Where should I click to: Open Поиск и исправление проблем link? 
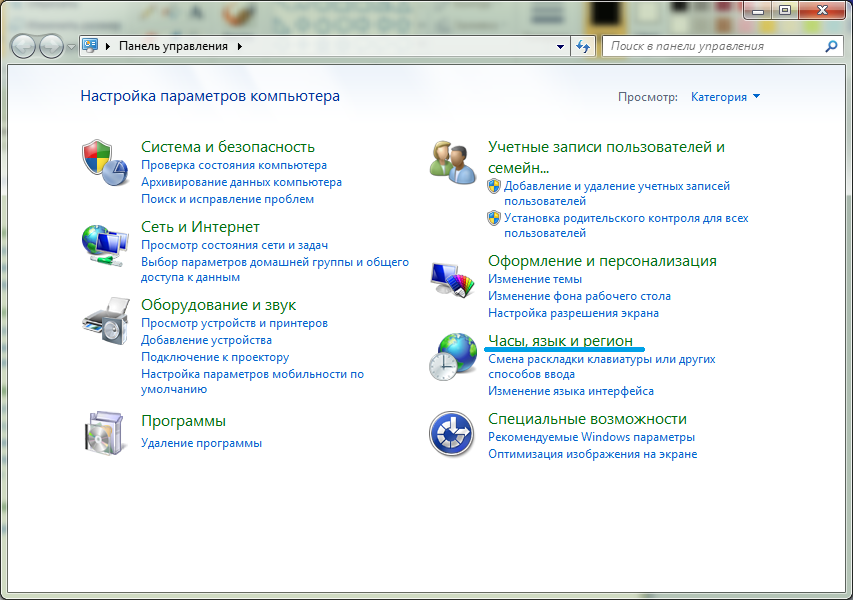(227, 199)
